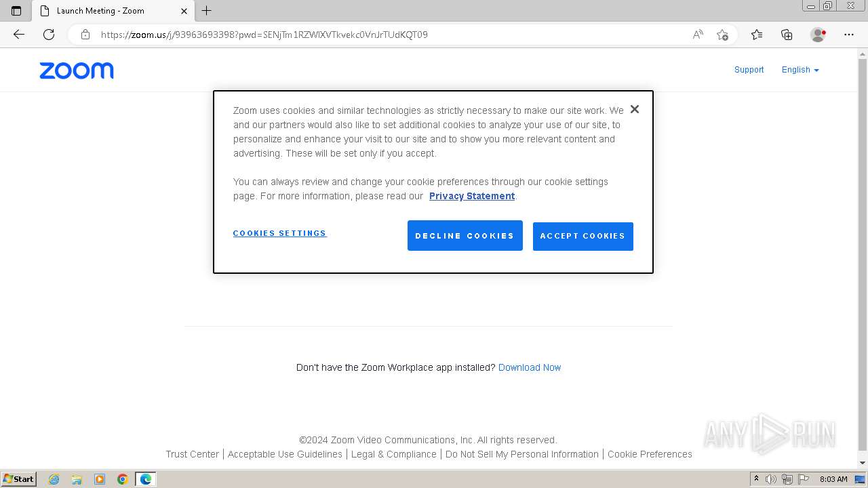Click the Decline Cookies button
The height and width of the screenshot is (488, 868).
pos(465,236)
